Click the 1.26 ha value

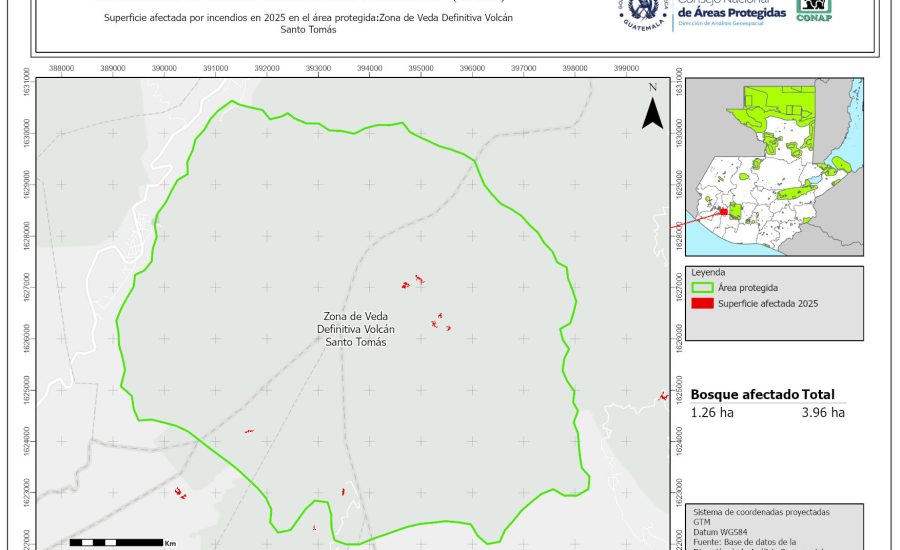(x=711, y=412)
